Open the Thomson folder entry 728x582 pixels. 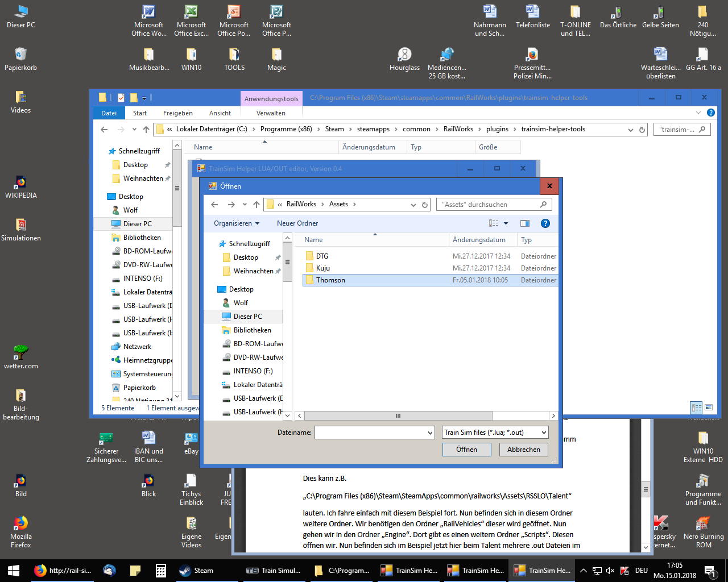[x=330, y=280]
